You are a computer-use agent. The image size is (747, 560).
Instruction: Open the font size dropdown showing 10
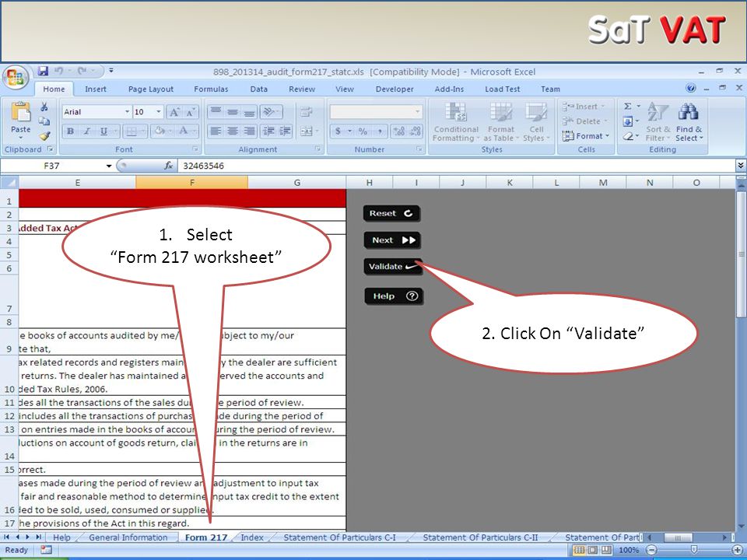[x=159, y=112]
